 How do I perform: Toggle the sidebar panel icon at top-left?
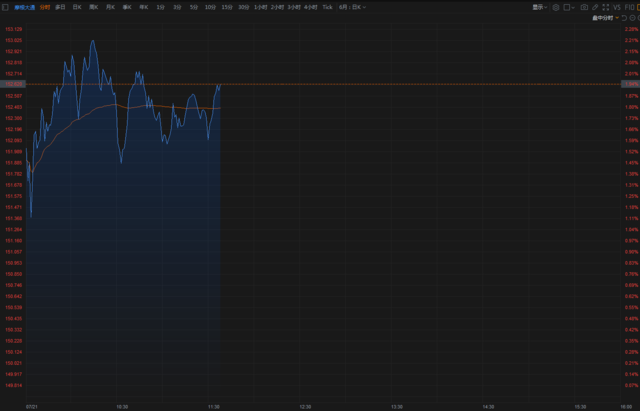5,7
